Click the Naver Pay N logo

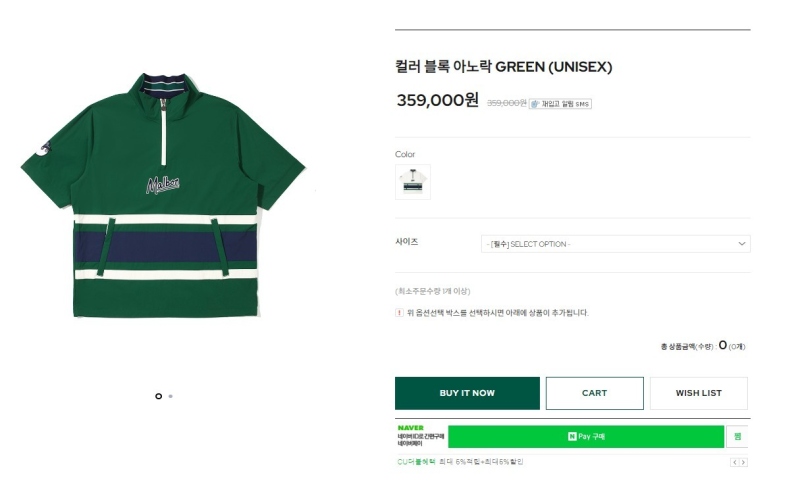click(x=572, y=437)
